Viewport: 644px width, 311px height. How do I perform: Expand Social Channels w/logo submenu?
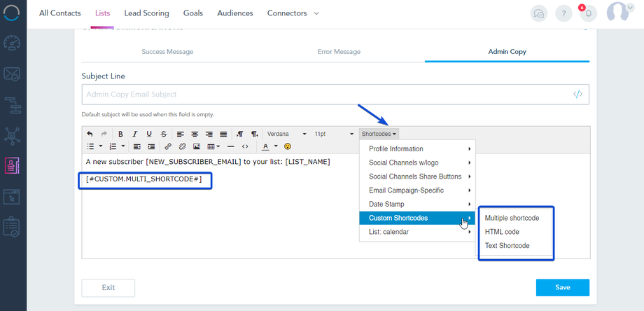pos(417,163)
